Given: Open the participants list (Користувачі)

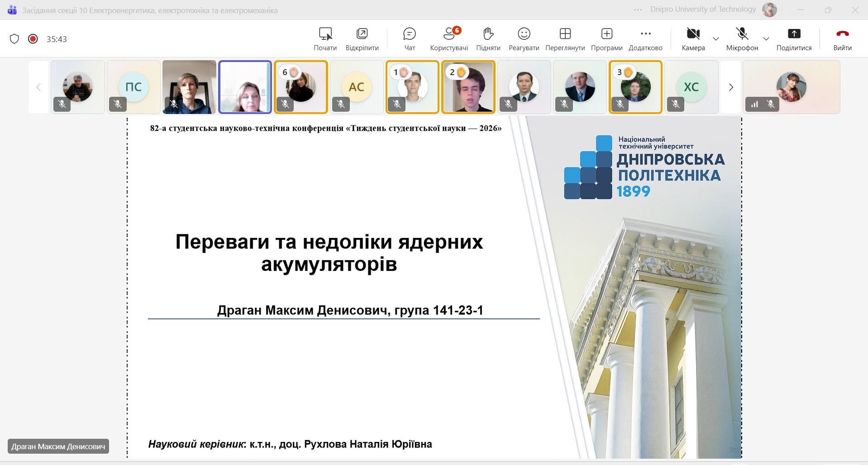Looking at the screenshot, I should coord(448,38).
